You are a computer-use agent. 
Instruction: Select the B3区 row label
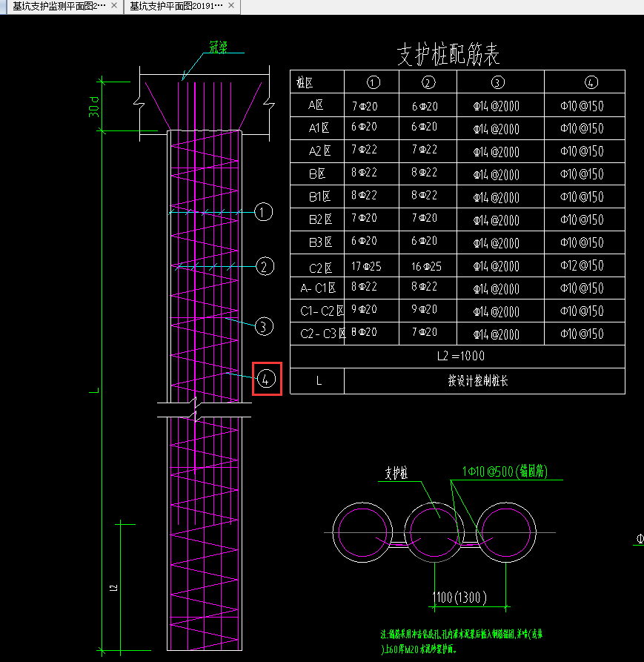(x=320, y=242)
